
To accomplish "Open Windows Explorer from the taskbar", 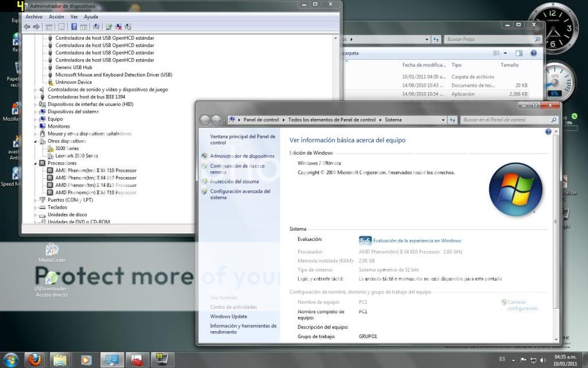I will click(60, 360).
